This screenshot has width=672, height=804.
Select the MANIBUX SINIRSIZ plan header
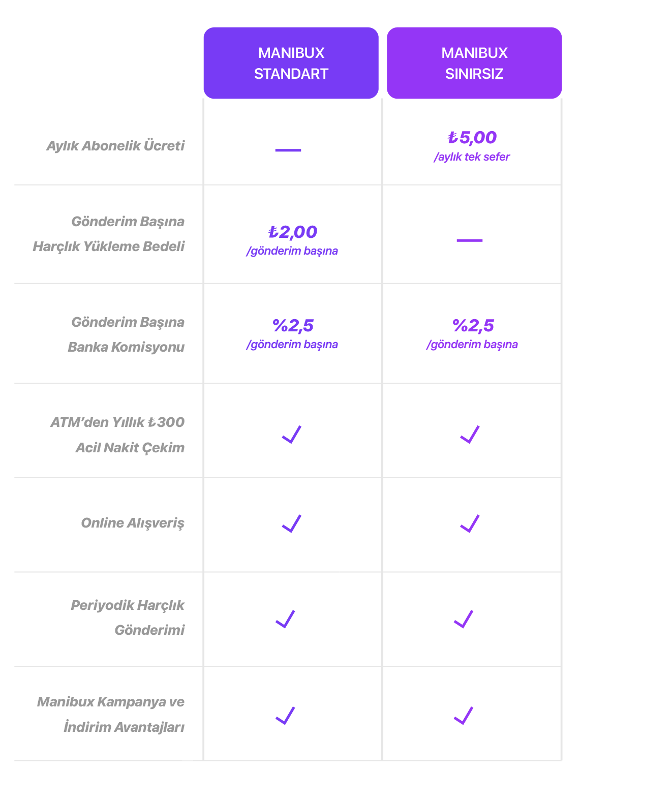(x=474, y=63)
